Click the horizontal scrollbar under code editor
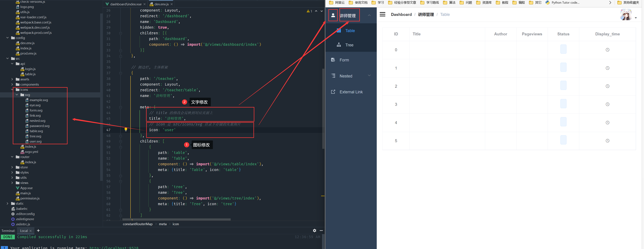This screenshot has width=644, height=249. point(176,219)
